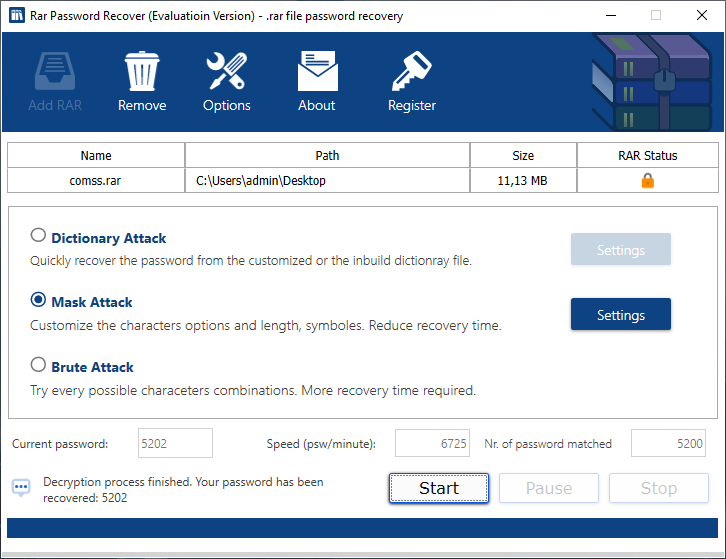Open Mask Attack Settings button
Screen dimensions: 726x559
click(x=620, y=314)
